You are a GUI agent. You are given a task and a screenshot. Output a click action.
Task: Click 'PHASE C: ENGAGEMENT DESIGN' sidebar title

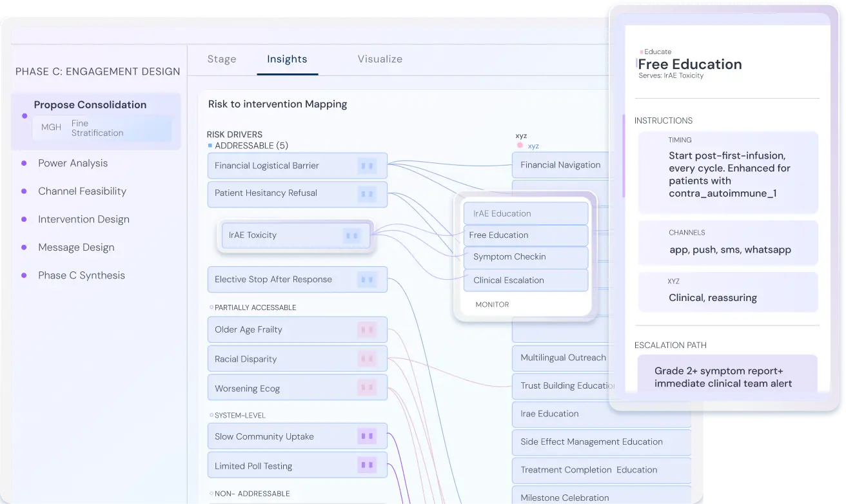(x=98, y=72)
